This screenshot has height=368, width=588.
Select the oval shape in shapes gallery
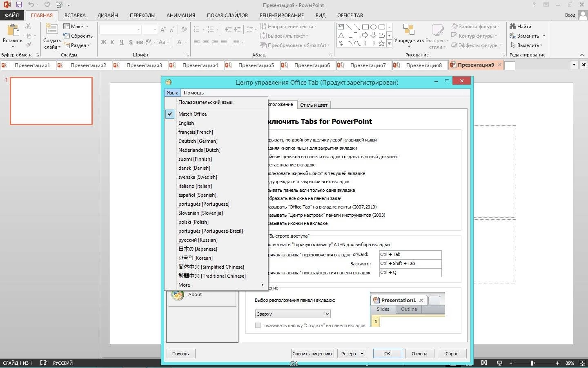[373, 27]
